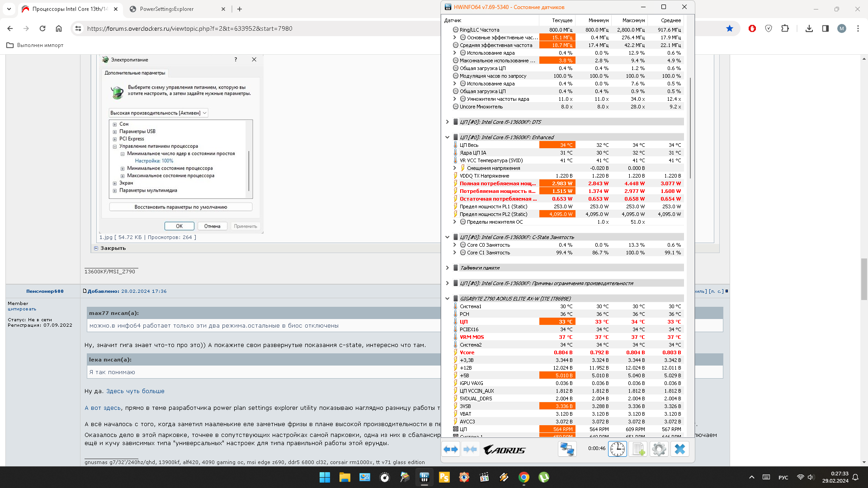Click the цитировать link under Member
868x488 pixels.
coord(22,309)
